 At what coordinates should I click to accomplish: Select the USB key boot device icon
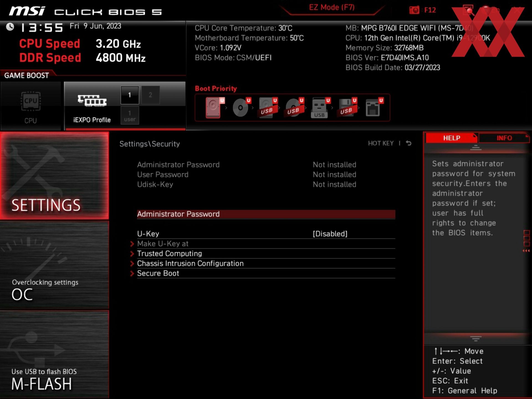point(319,108)
